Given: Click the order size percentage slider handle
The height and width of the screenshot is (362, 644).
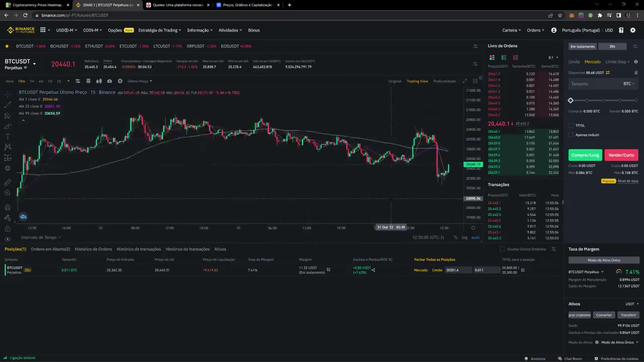Looking at the screenshot, I should (571, 101).
